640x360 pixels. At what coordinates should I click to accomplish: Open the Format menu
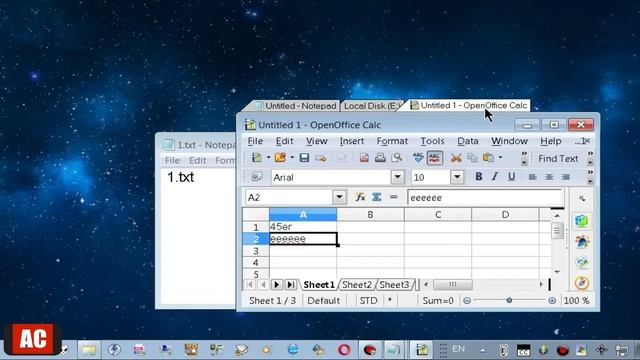click(x=392, y=141)
